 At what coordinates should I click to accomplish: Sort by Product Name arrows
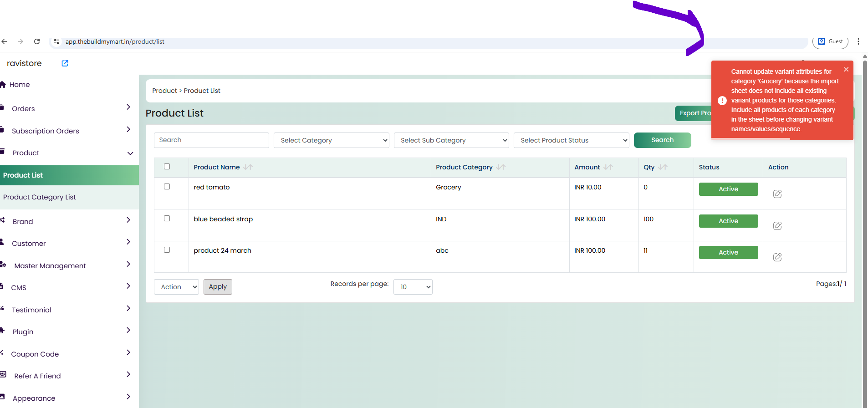(x=248, y=167)
